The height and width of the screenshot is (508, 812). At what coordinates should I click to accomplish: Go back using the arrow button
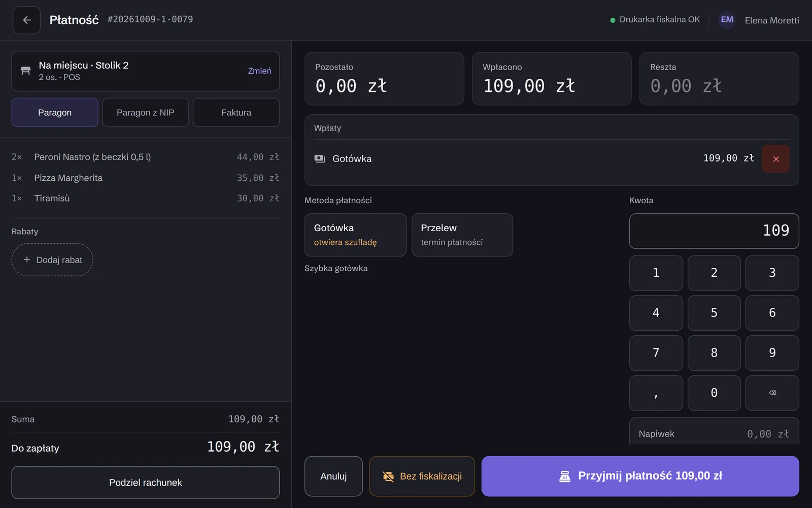[26, 20]
